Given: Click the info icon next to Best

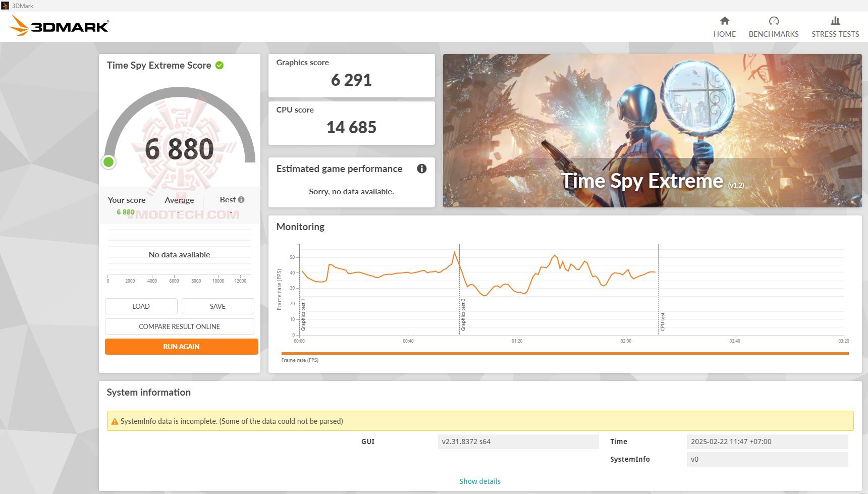Looking at the screenshot, I should pyautogui.click(x=240, y=199).
